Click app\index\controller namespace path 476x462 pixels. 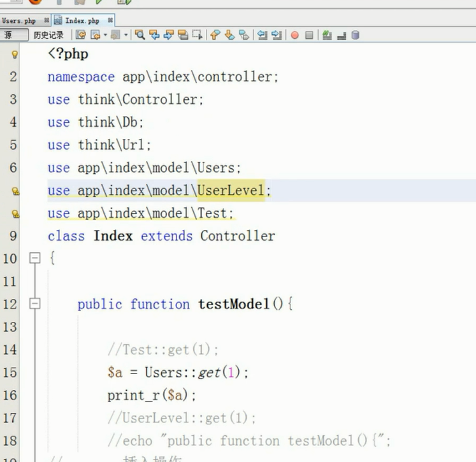(x=198, y=76)
